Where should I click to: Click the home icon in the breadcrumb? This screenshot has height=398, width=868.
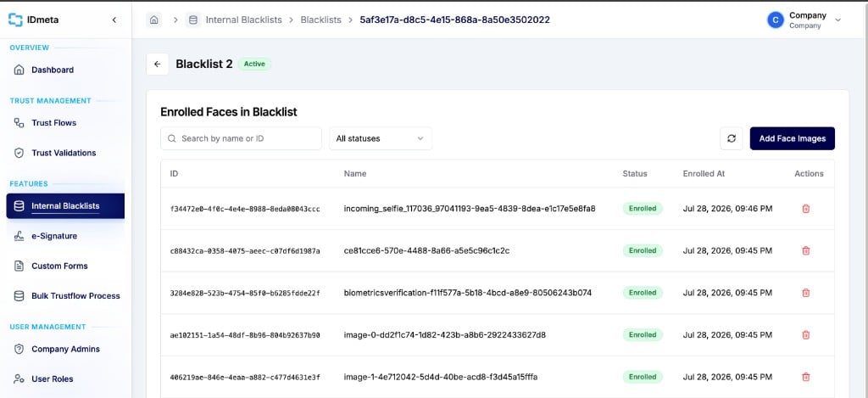(154, 20)
